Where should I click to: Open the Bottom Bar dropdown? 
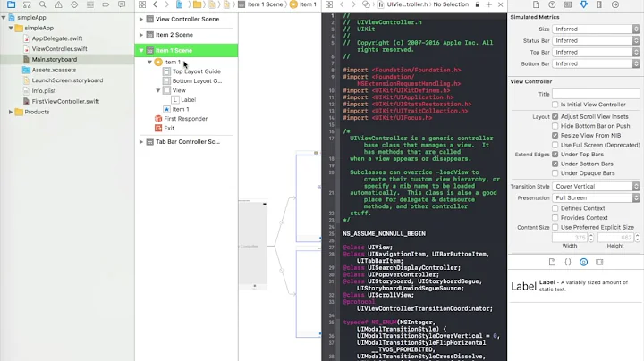[596, 63]
